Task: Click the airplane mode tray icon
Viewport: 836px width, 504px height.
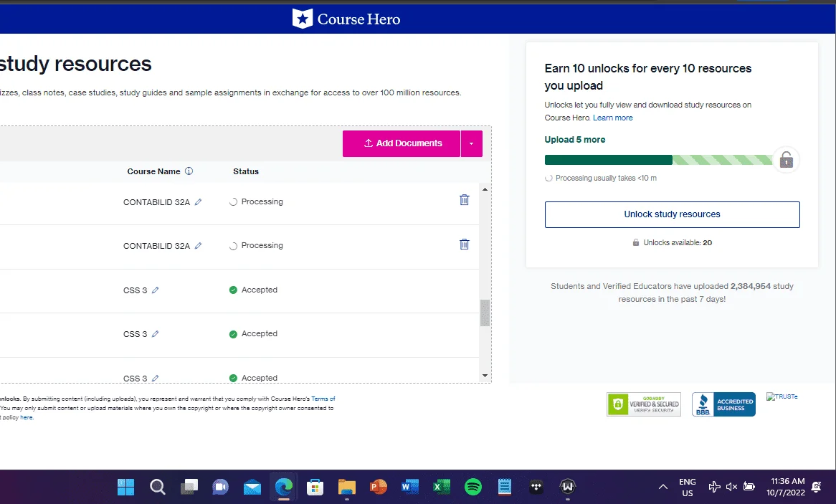Action: [714, 486]
